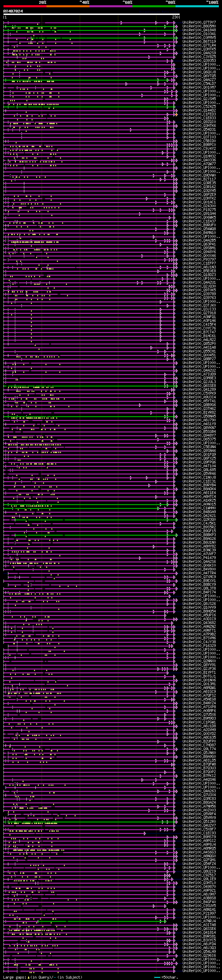Select hit UniRef100_Q7TLR4
The height and width of the screenshot is (980, 222).
coord(199,45)
